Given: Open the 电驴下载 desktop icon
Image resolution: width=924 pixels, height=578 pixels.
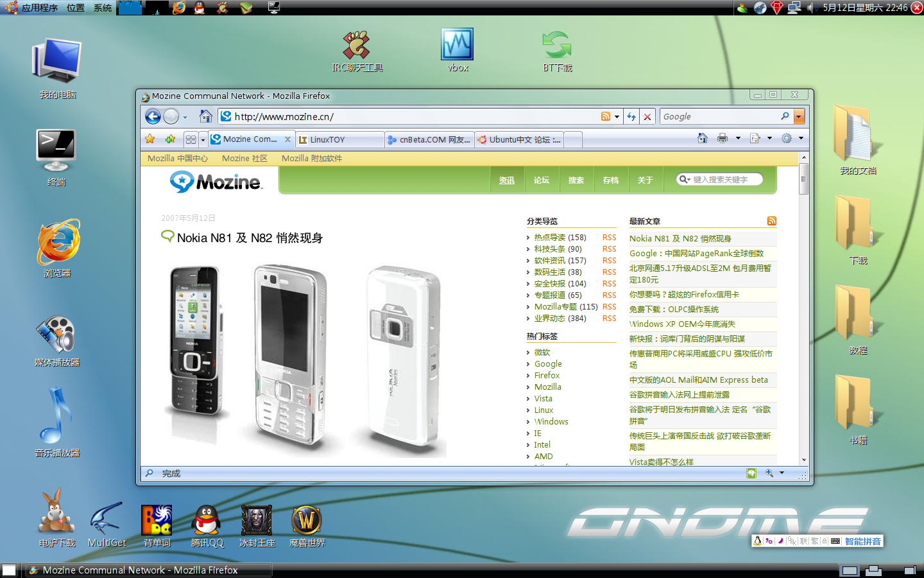Looking at the screenshot, I should click(x=56, y=518).
